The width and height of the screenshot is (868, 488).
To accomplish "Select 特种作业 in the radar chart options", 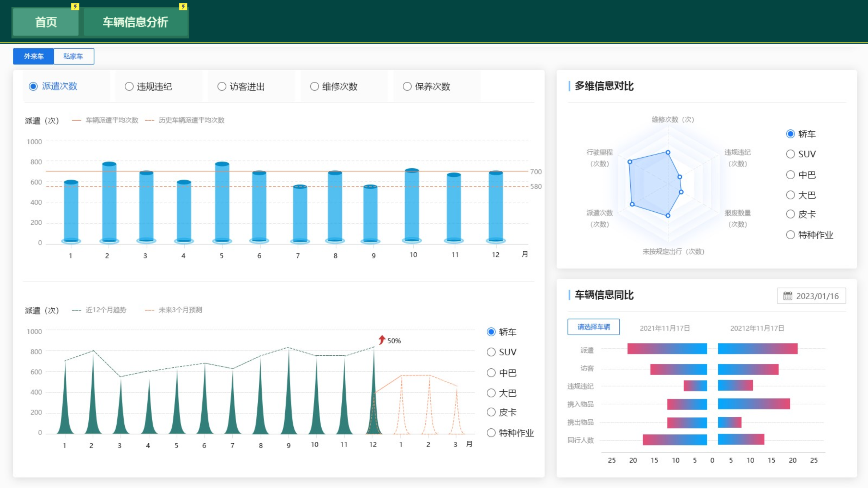I will tap(809, 235).
